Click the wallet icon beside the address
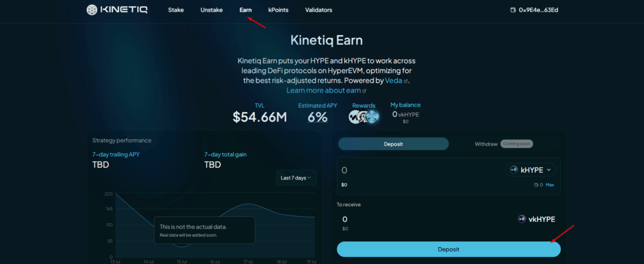 (513, 10)
